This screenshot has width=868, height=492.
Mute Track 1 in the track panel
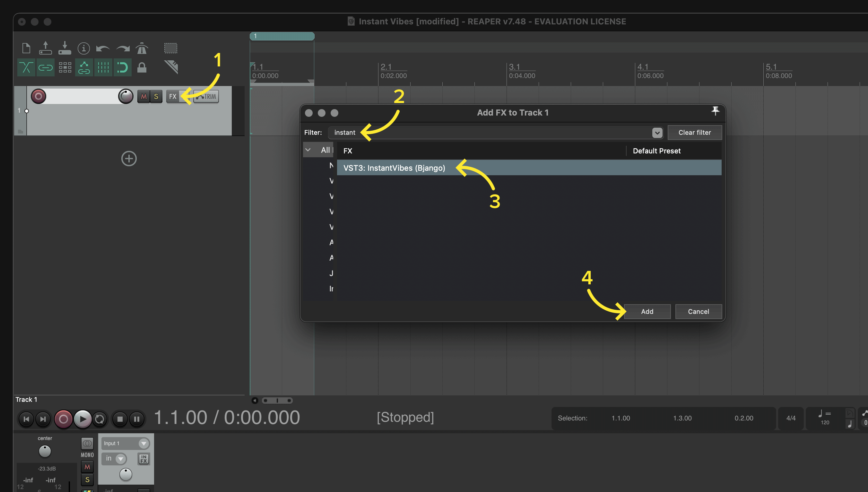(x=143, y=97)
